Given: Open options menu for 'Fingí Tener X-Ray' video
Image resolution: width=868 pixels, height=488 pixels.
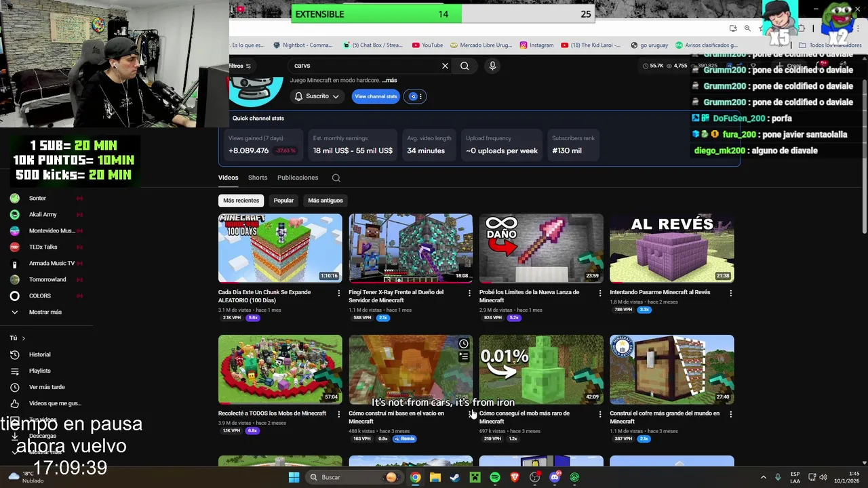Looking at the screenshot, I should coord(469,293).
